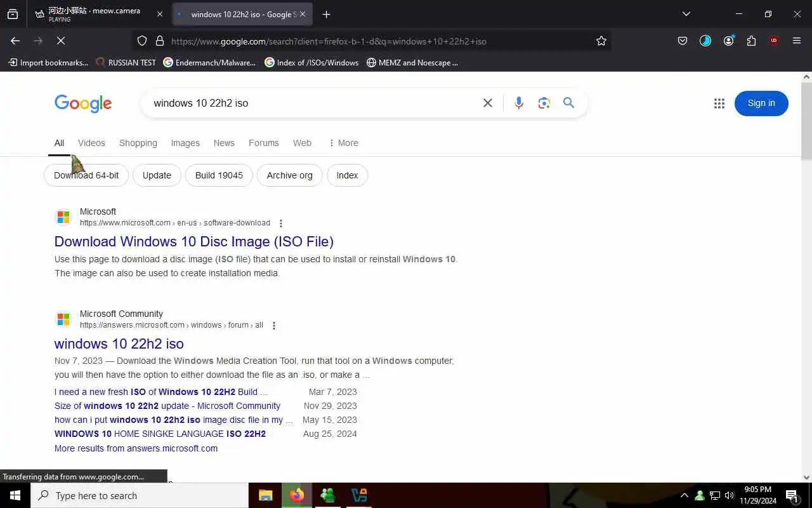The image size is (812, 508).
Task: Open File Explorer from taskbar
Action: pos(266,495)
